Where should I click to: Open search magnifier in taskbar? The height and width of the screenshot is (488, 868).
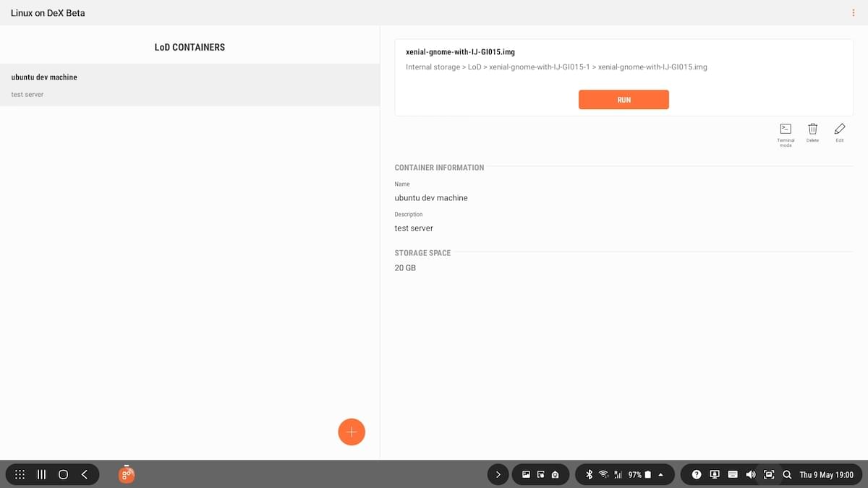(787, 474)
